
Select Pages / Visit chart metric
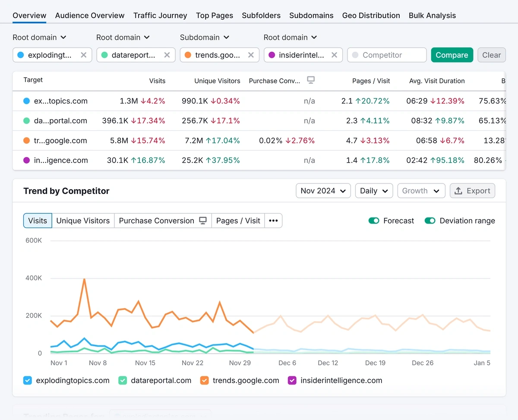pyautogui.click(x=238, y=221)
